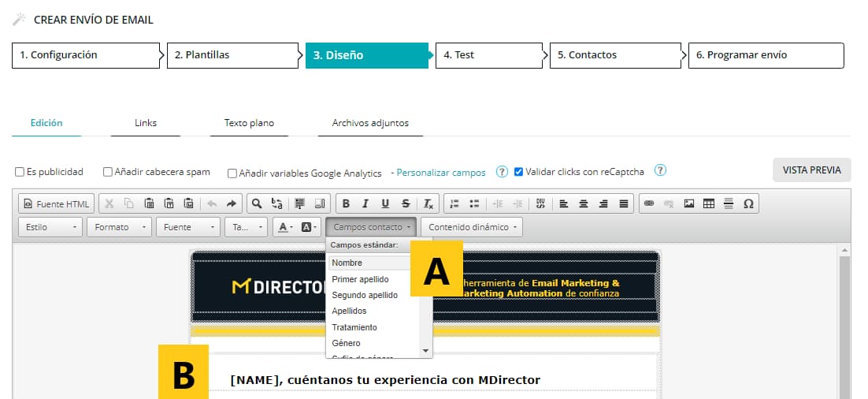
Task: Open the Estilo dropdown
Action: (50, 227)
